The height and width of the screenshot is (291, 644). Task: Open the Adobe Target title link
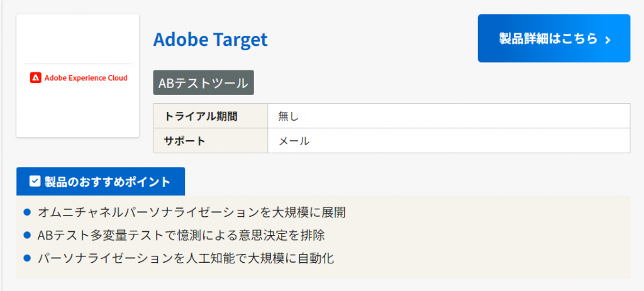[210, 40]
